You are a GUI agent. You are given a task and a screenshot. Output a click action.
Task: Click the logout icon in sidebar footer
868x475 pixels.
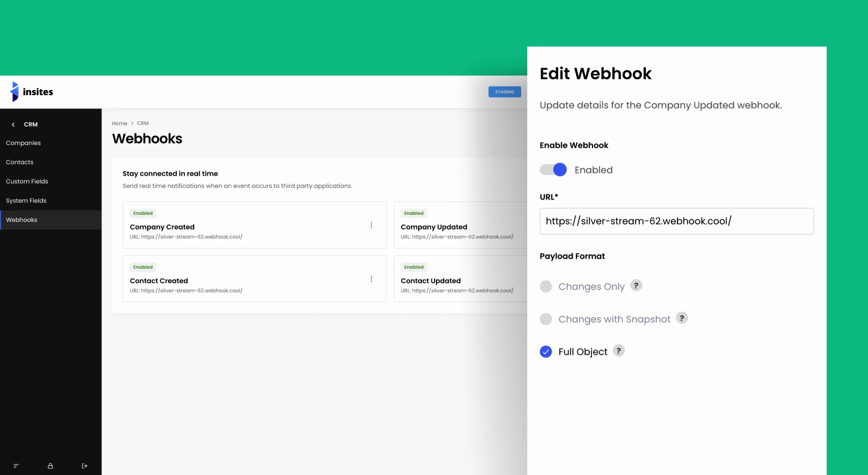click(x=85, y=466)
